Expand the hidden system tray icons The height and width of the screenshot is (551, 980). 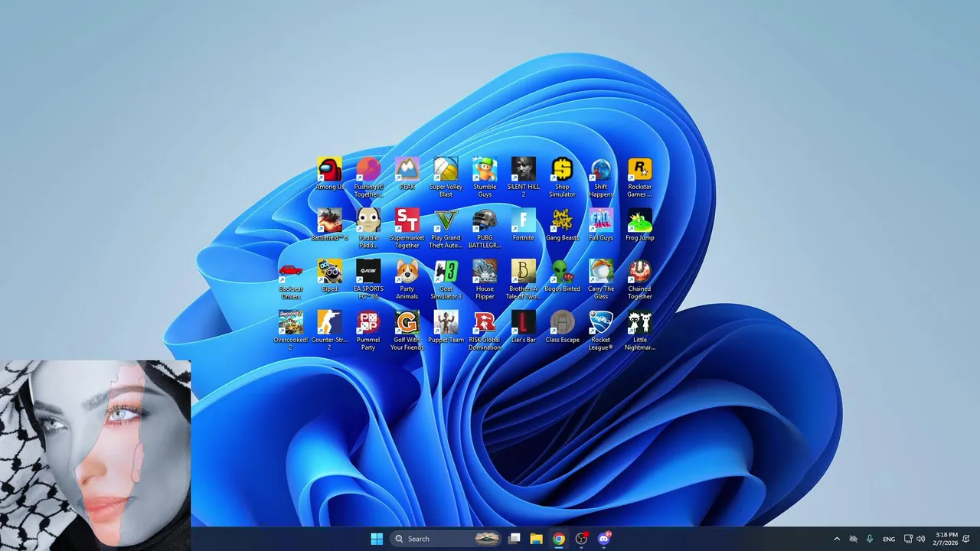click(836, 539)
